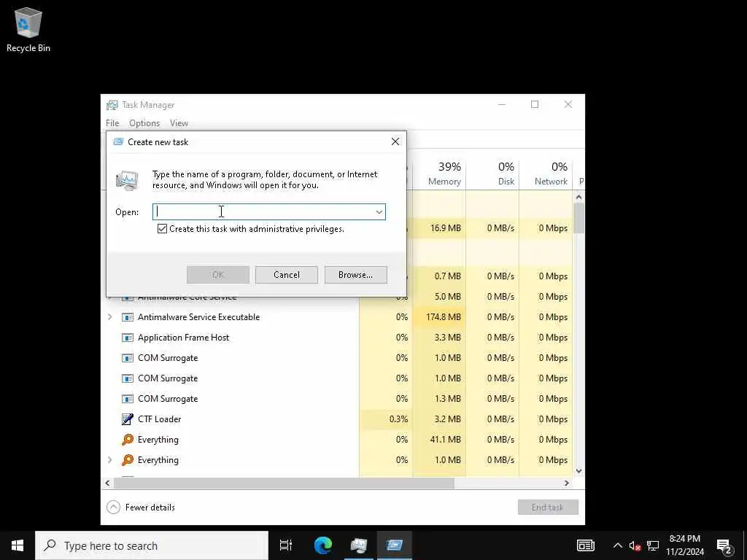
Task: Sort by Network column header
Action: click(546, 174)
